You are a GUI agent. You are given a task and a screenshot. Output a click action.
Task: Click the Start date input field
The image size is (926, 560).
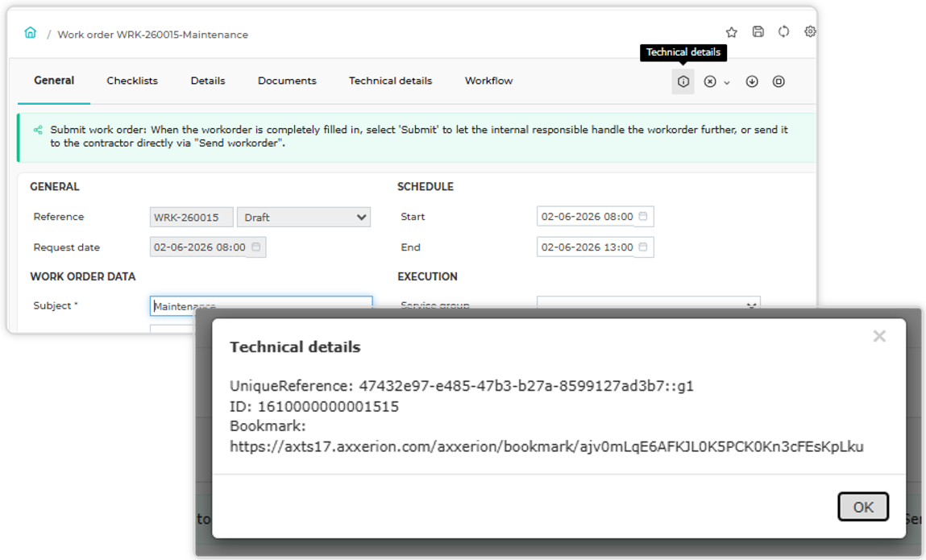tap(596, 216)
